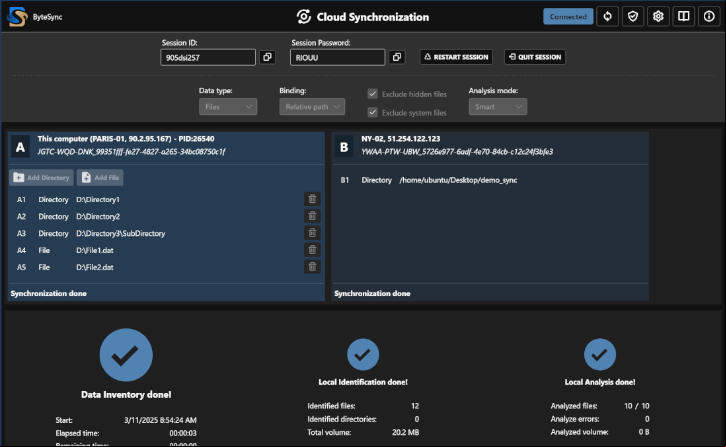Click the NY-02, 51.254.122.123 heading

(401, 139)
